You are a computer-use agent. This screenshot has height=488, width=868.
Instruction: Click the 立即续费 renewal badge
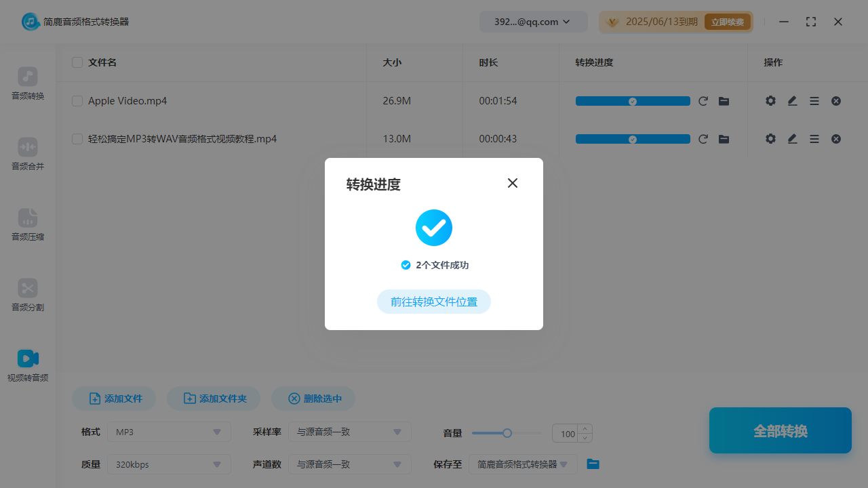[727, 21]
